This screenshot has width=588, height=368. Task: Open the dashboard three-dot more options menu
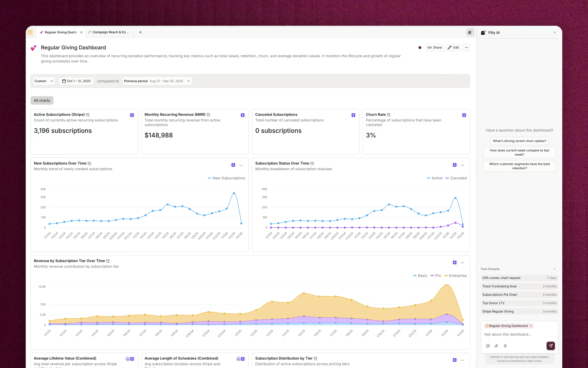[466, 48]
